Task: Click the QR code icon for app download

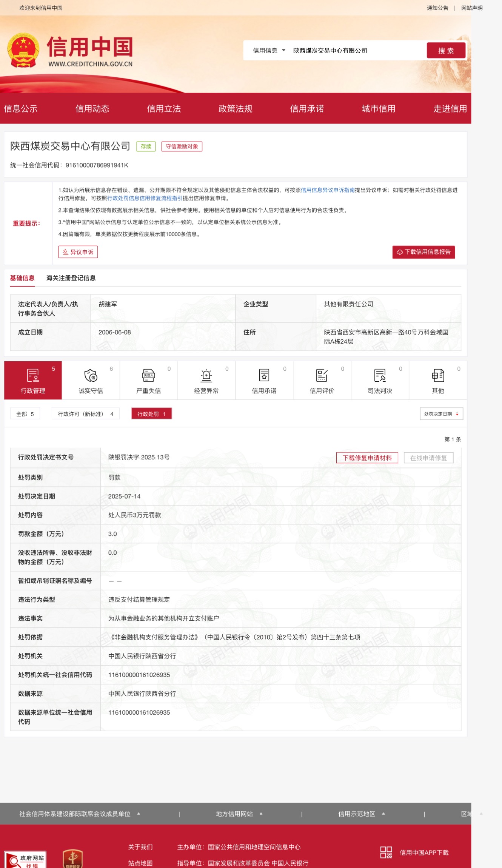Action: tap(386, 852)
